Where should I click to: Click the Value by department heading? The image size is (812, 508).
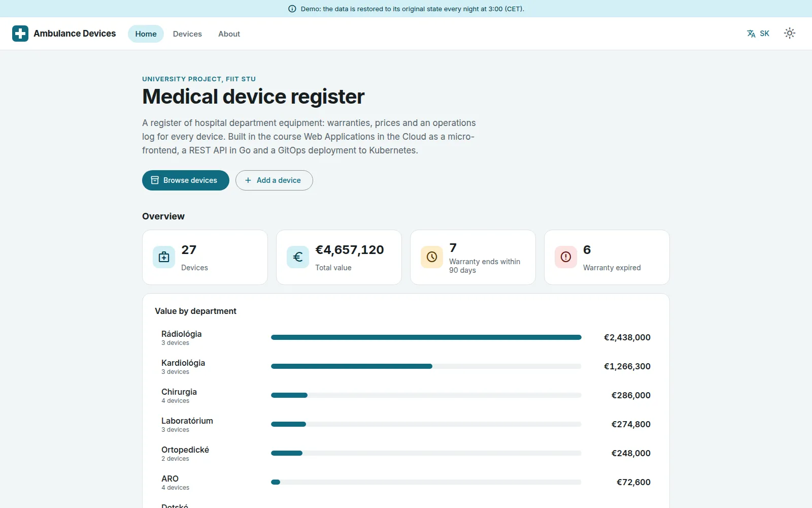click(195, 311)
